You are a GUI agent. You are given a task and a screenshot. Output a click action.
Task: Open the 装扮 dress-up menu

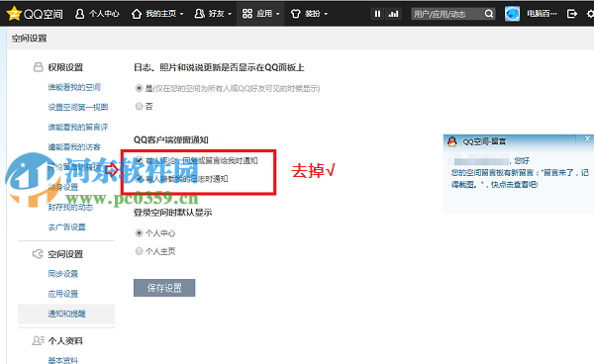coord(309,14)
